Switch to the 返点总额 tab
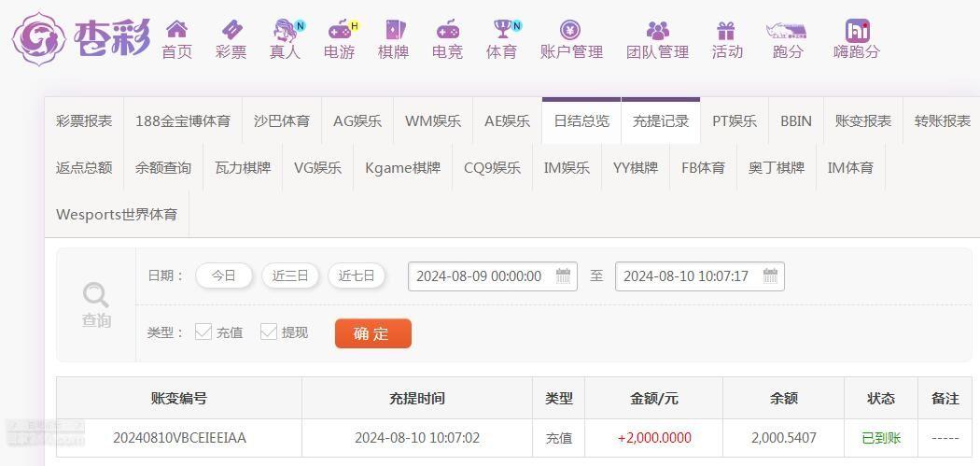980x466 pixels. coord(84,168)
